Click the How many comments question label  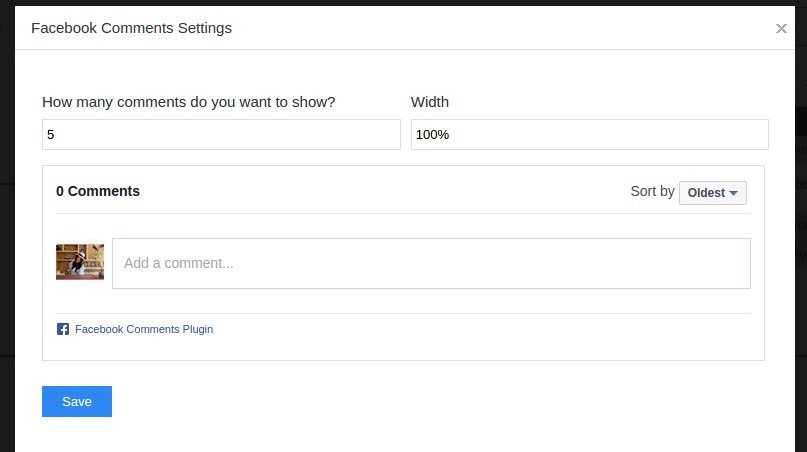tap(189, 102)
